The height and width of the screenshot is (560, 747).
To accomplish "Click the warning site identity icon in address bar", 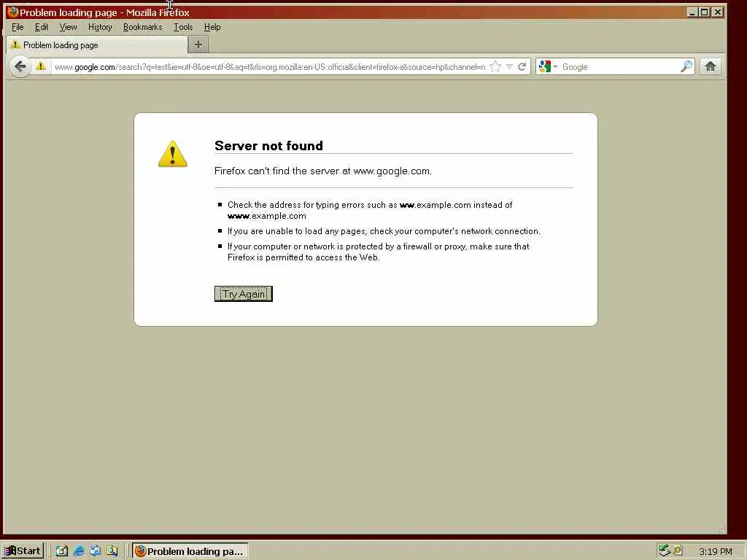I will [x=41, y=66].
